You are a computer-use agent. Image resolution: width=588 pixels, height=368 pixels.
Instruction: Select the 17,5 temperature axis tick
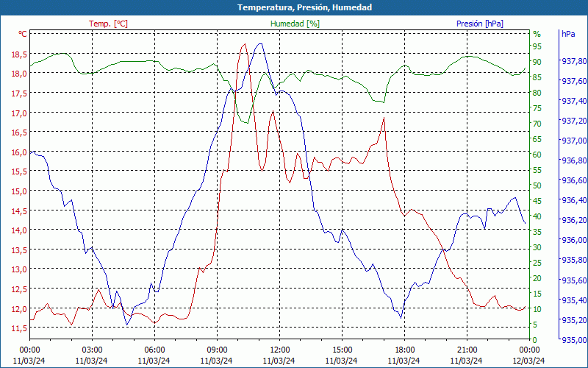point(19,93)
